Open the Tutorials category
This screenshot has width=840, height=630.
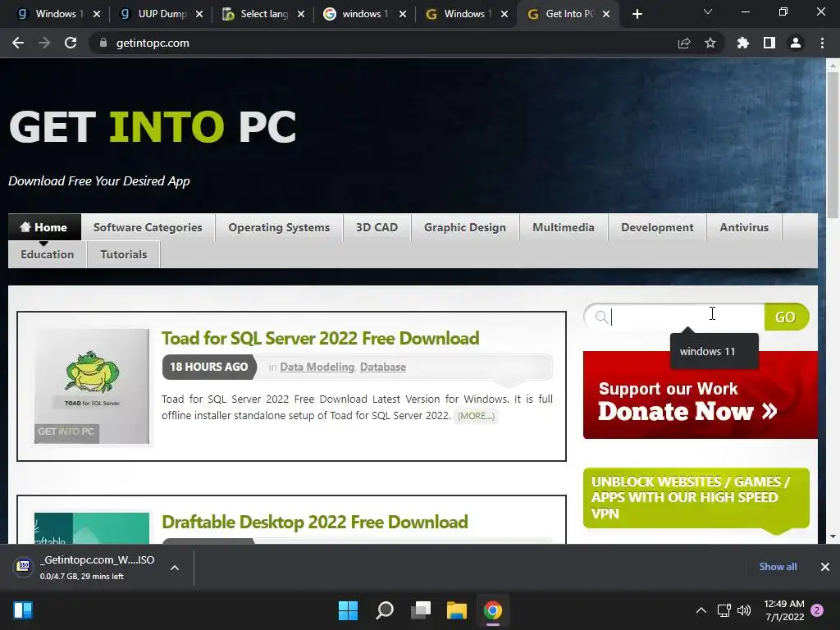(124, 254)
